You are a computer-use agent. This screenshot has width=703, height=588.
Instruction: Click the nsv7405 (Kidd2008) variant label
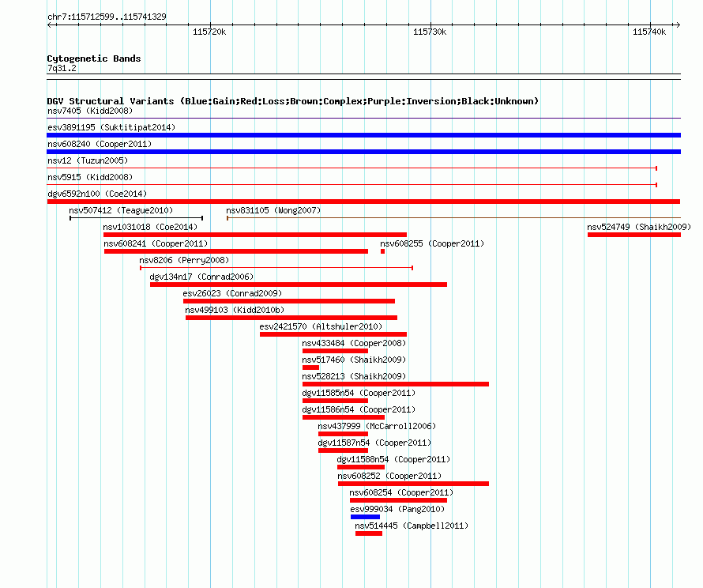coord(90,111)
